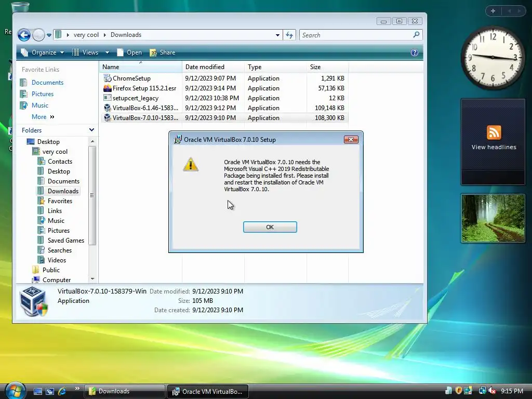This screenshot has height=399, width=532.
Task: Open the Start menu orb
Action: coord(15,391)
